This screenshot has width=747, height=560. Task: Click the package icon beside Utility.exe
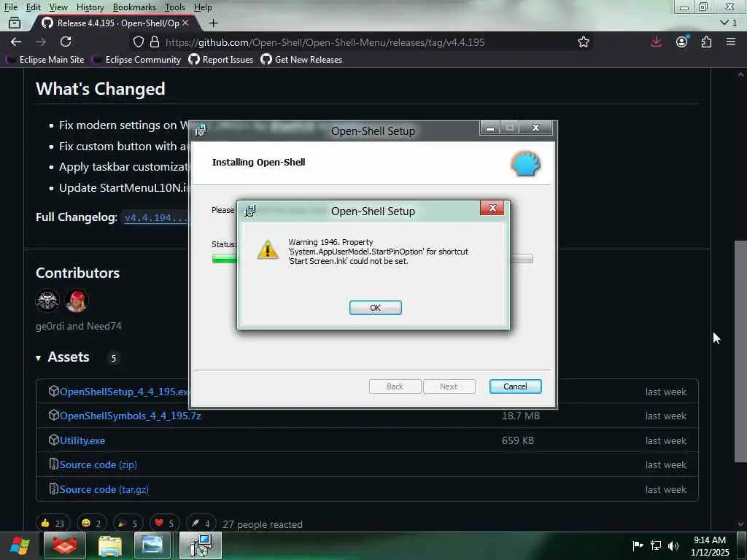53,440
